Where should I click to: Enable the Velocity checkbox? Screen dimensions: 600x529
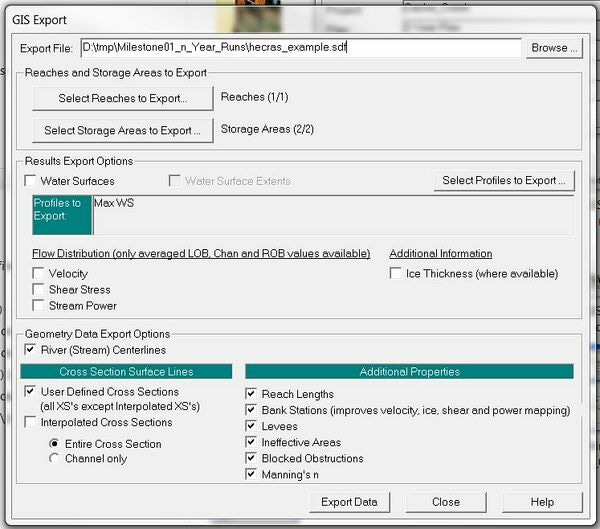pos(38,273)
